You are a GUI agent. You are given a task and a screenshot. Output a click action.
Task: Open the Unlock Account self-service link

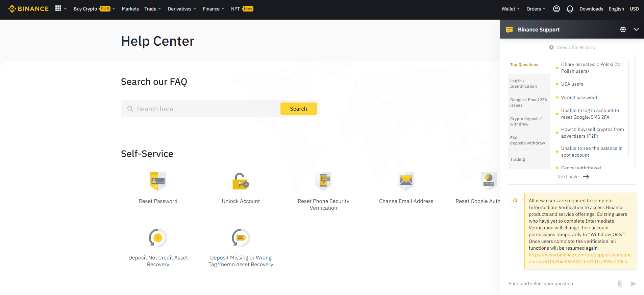[x=241, y=201]
